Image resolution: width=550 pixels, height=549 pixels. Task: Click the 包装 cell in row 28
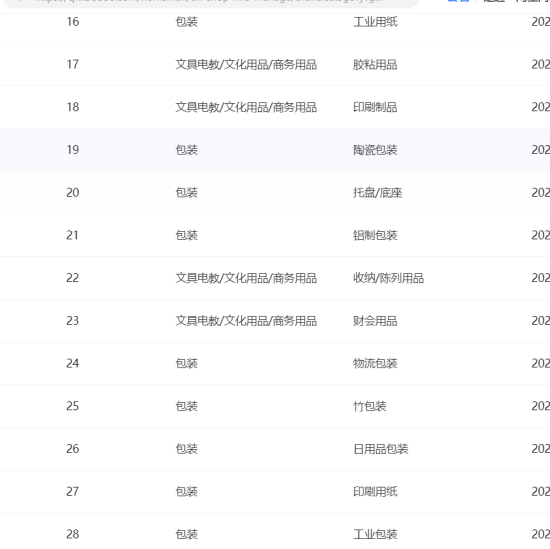(187, 534)
